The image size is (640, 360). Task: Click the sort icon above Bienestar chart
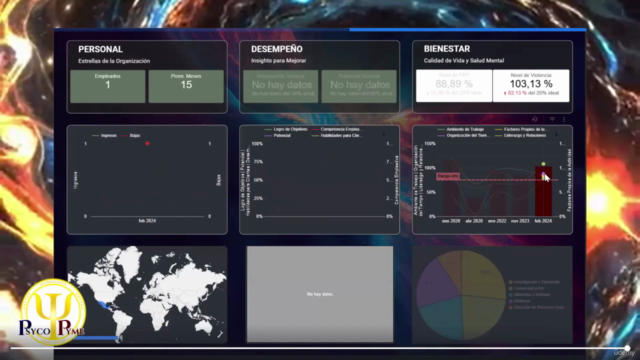[x=535, y=119]
